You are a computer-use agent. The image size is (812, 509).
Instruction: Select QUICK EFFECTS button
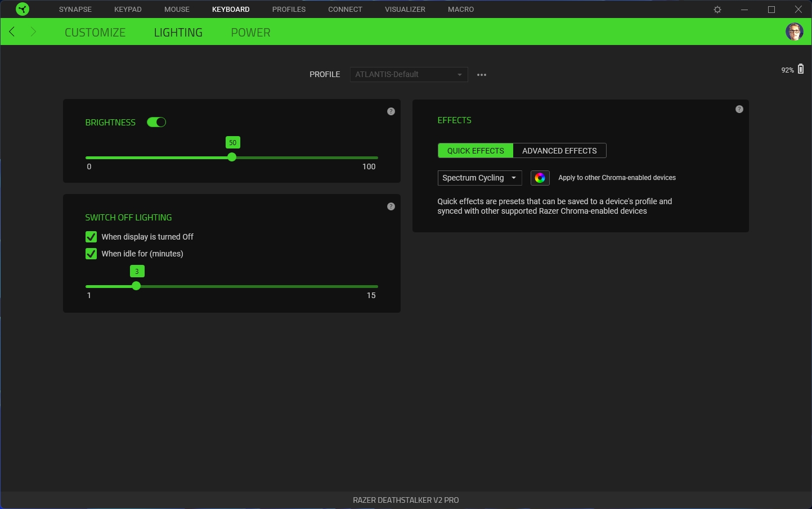pos(475,151)
